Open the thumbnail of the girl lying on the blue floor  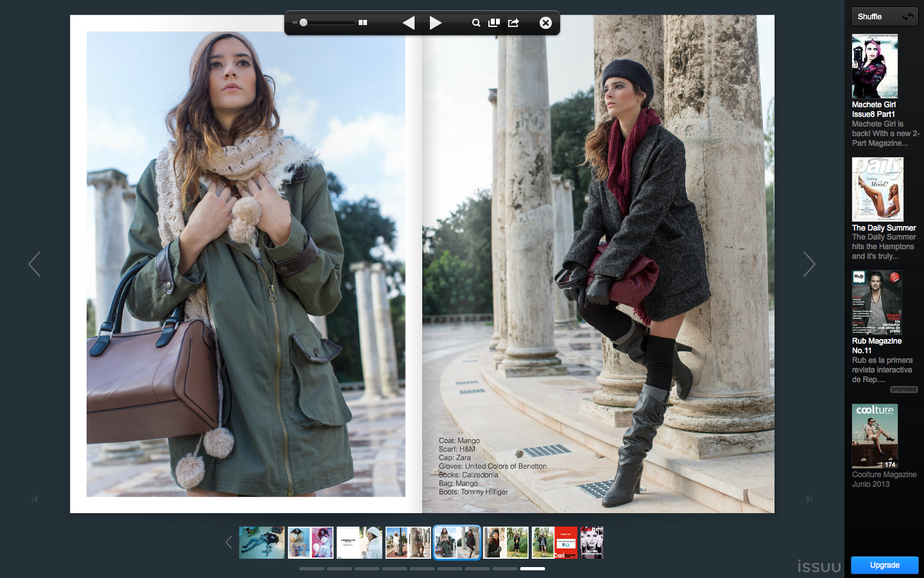tap(262, 543)
